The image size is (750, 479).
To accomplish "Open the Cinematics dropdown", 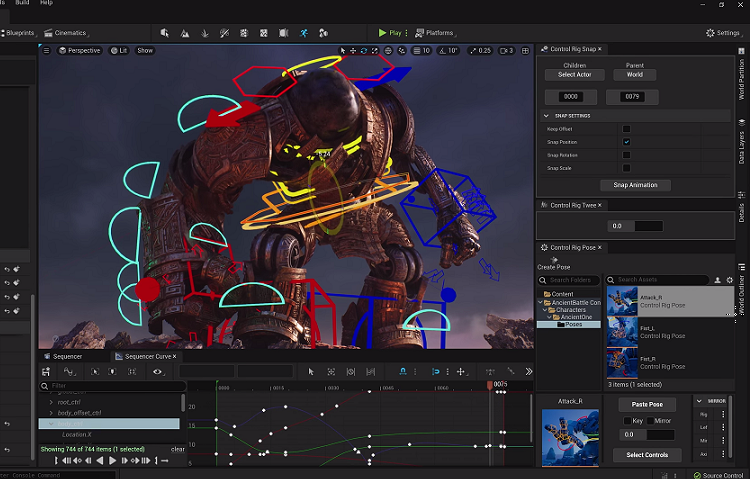I will click(x=66, y=33).
